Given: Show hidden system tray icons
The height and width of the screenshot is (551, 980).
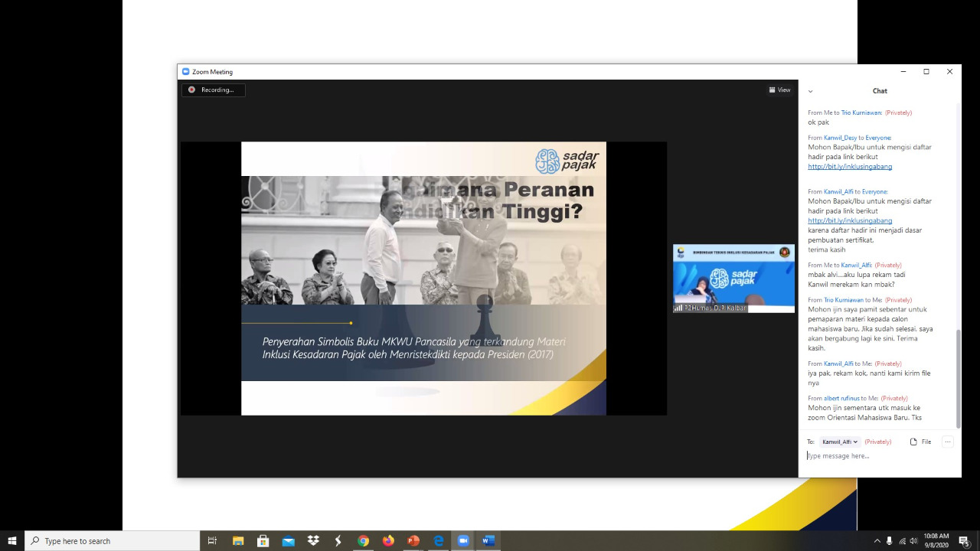Looking at the screenshot, I should (877, 541).
